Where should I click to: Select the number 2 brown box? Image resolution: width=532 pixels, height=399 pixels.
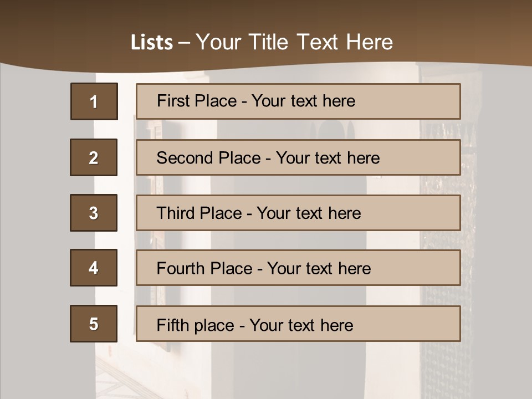tap(94, 157)
